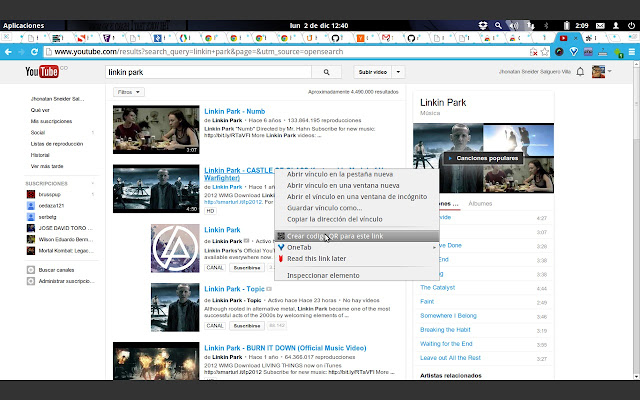Click the Numb video thumbnail
The height and width of the screenshot is (400, 640).
tap(156, 129)
